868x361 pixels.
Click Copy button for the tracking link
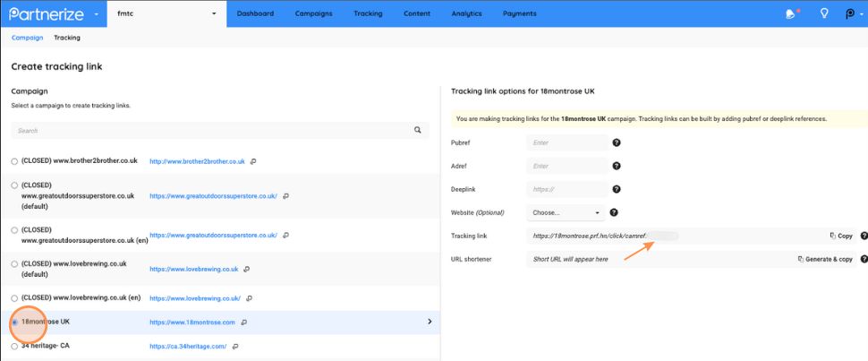(x=840, y=236)
